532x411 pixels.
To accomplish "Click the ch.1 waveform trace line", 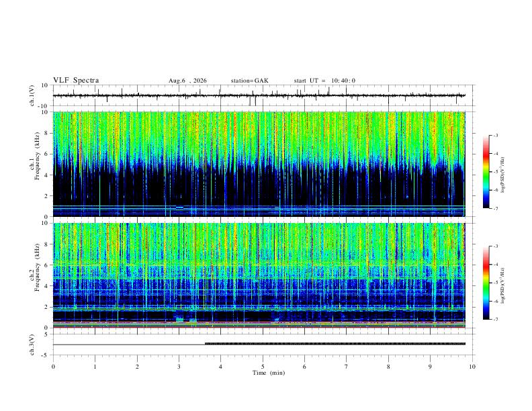I will (259, 95).
